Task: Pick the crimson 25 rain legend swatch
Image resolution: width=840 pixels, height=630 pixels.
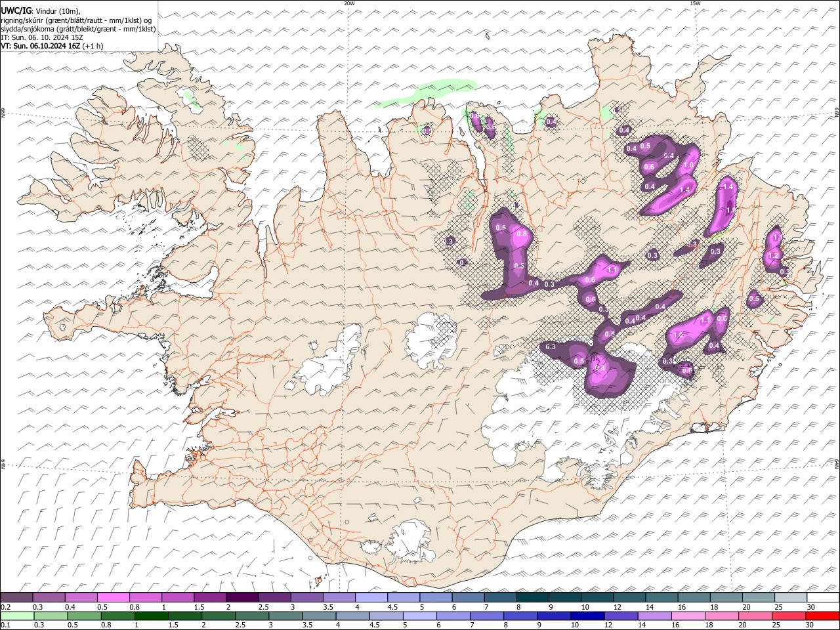Action: (x=789, y=616)
